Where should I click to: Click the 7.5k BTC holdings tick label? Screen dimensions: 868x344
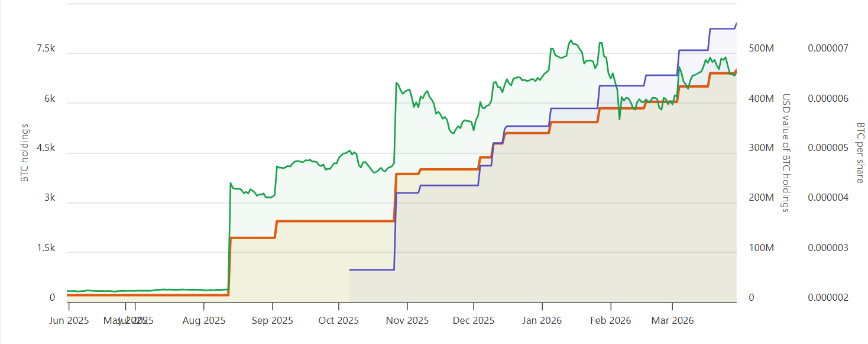click(46, 49)
